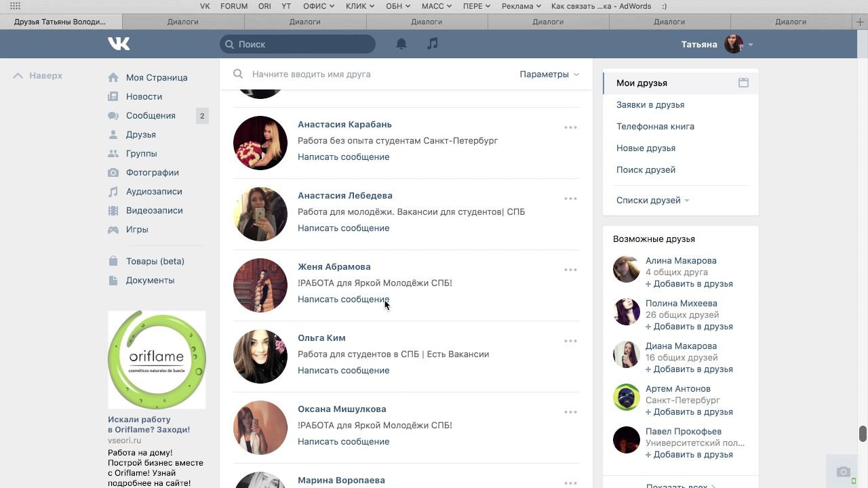Screen dimensions: 868x488
Task: Open the МАСС bookmarks folder
Action: [x=437, y=6]
